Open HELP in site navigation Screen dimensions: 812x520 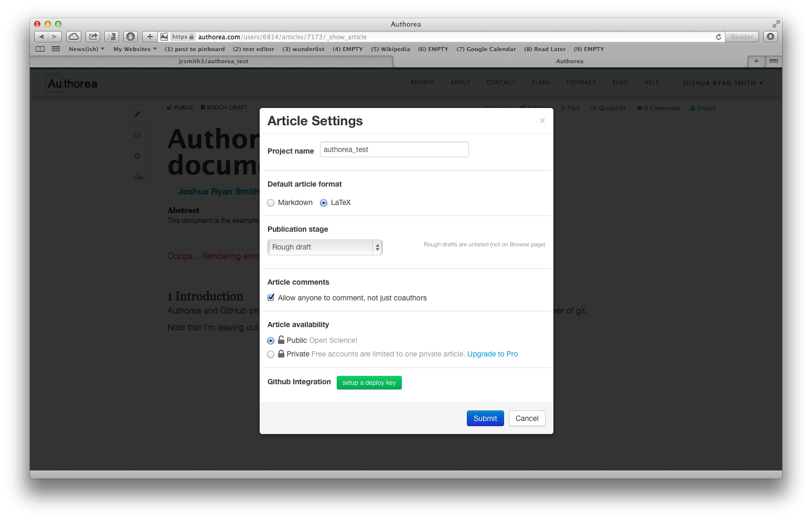tap(651, 83)
